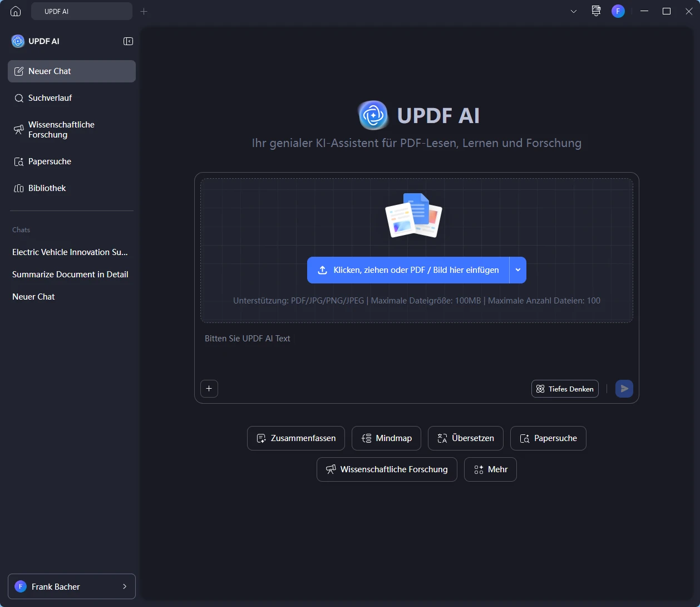Open the title bar dropdown chevron

pos(574,11)
